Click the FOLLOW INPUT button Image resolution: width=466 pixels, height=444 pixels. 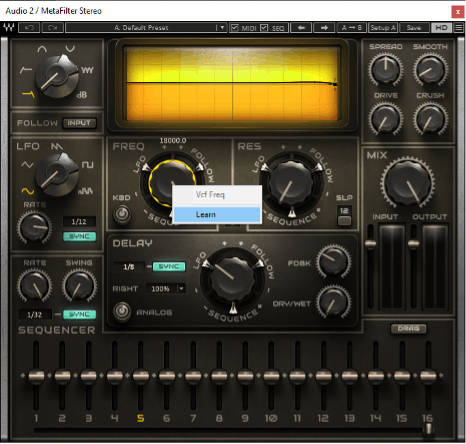click(x=79, y=123)
